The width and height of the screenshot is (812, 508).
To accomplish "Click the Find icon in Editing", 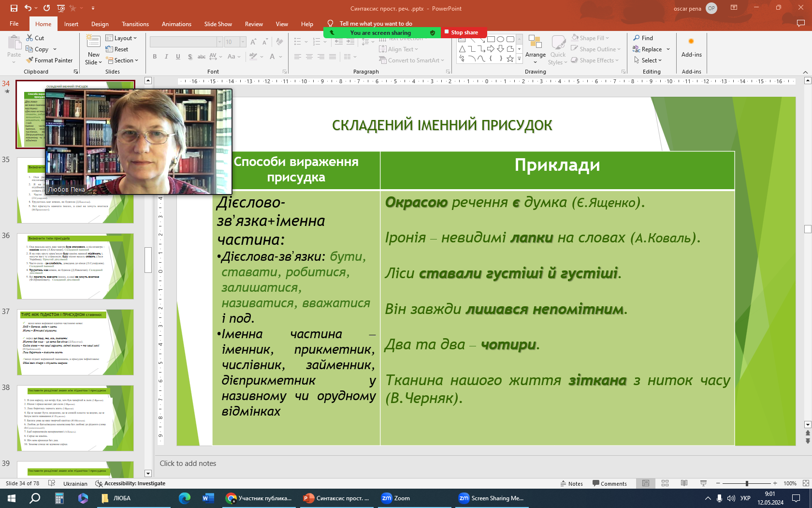I will coord(637,38).
